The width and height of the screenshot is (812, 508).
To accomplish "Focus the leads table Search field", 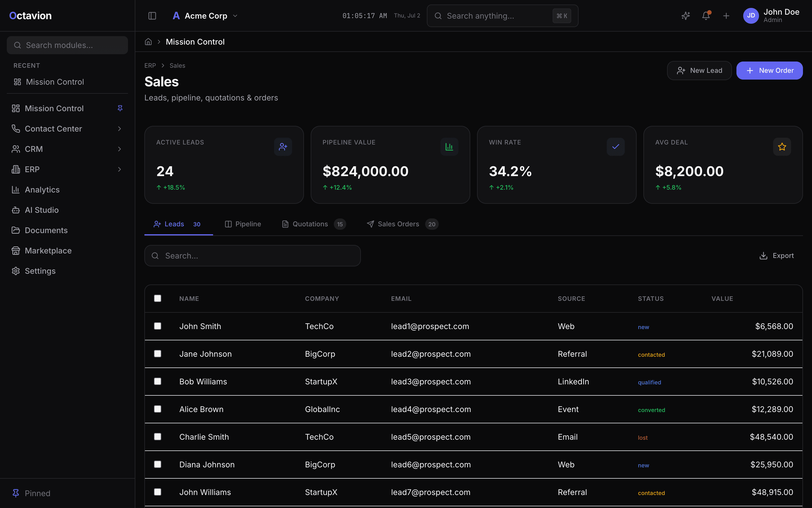I will (x=252, y=256).
